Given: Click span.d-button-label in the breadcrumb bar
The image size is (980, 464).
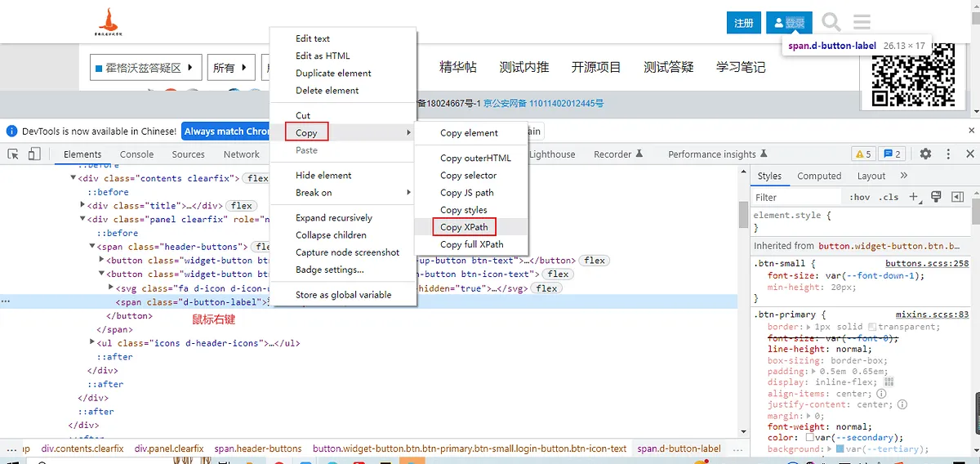Looking at the screenshot, I should click(679, 448).
